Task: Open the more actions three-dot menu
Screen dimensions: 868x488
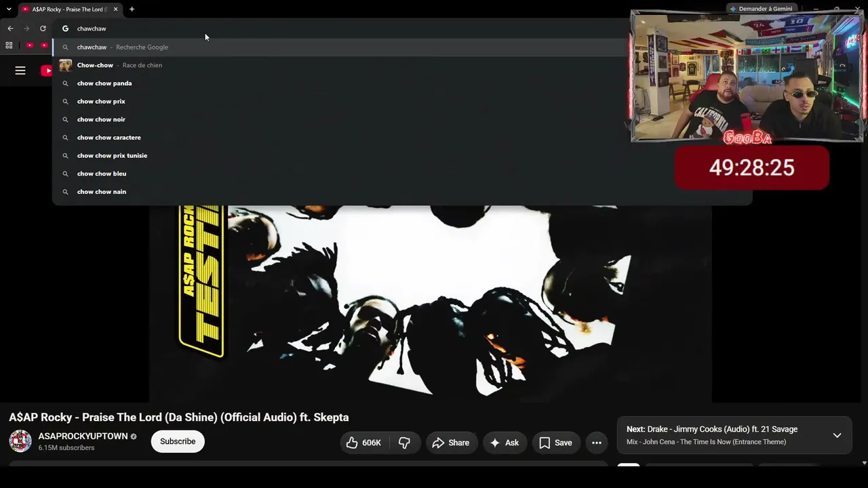Action: click(597, 443)
